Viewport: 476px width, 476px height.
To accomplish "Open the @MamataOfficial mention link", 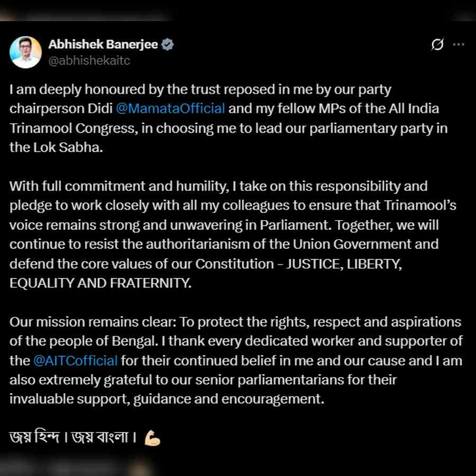I will 171,108.
